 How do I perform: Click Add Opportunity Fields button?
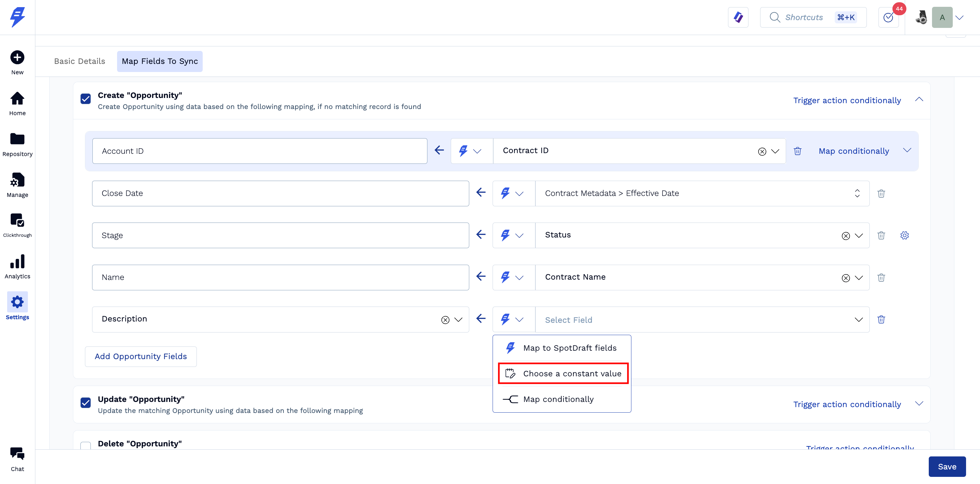[140, 357]
